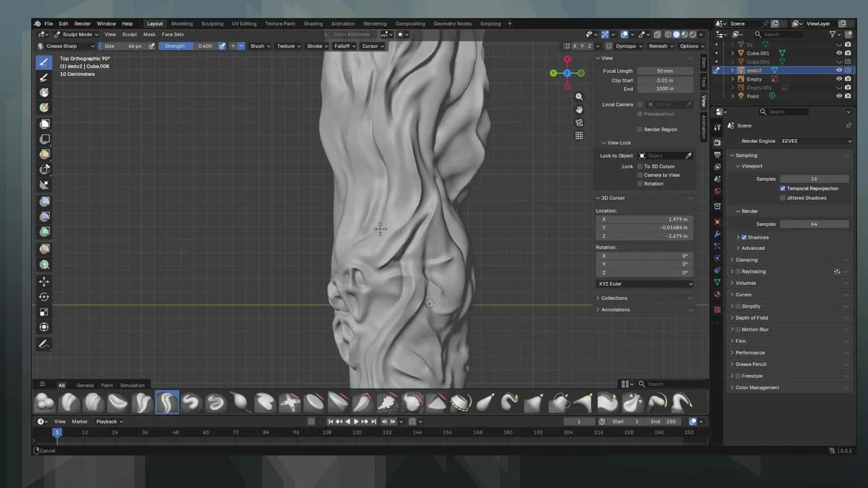Select the Annotate tool in left toolbar

coord(44,344)
